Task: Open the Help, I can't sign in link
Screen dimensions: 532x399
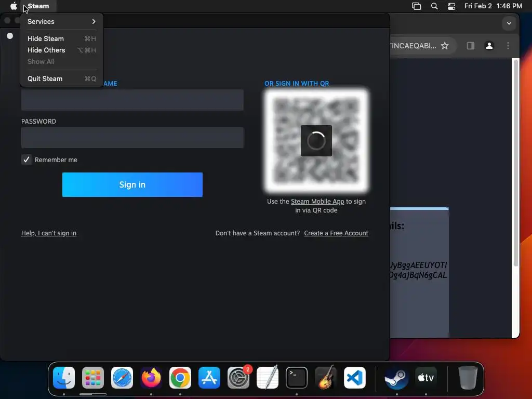Action: pyautogui.click(x=49, y=233)
